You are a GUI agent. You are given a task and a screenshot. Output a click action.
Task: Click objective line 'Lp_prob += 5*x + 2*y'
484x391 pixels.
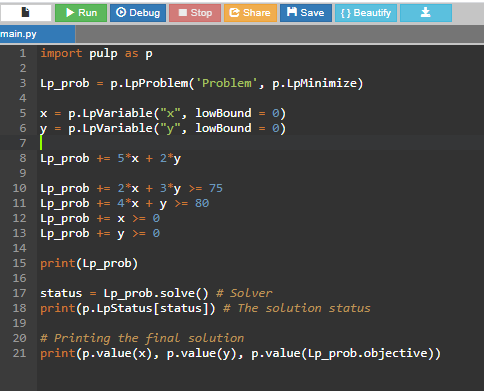point(111,159)
